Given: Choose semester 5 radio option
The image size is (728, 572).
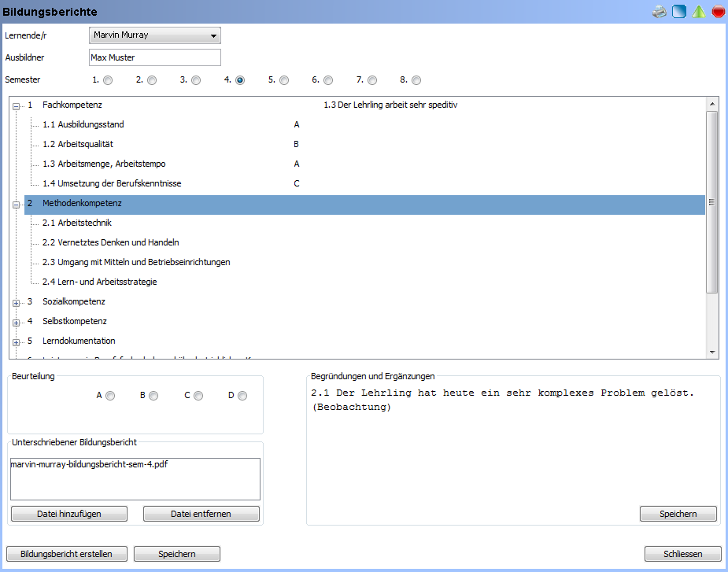Looking at the screenshot, I should point(284,80).
